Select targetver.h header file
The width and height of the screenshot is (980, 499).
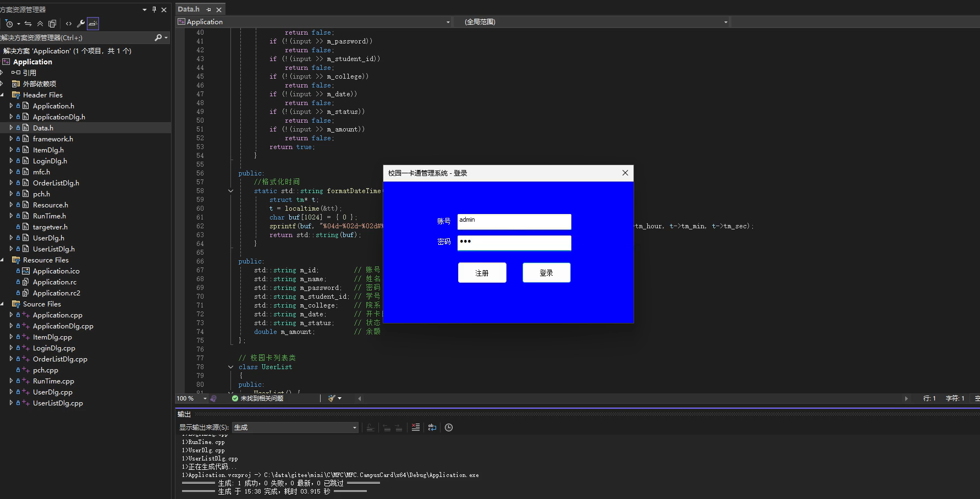50,227
